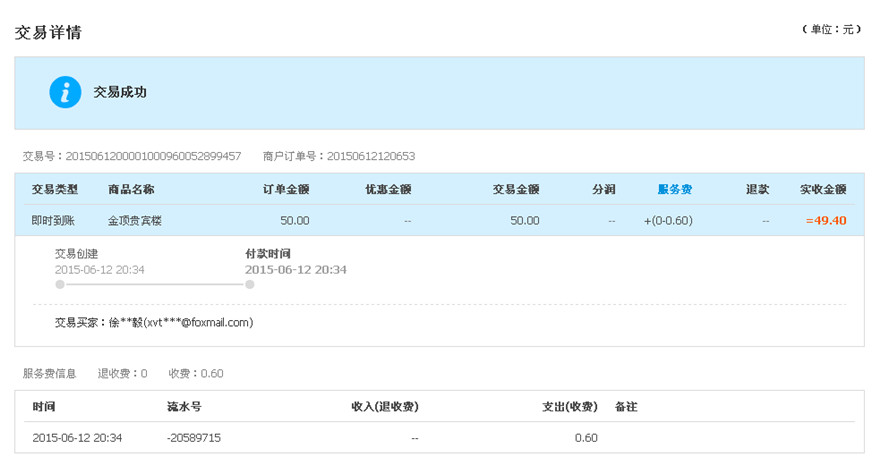Click the 交易详情 page title
Screen dimensions: 880x473
tap(48, 33)
